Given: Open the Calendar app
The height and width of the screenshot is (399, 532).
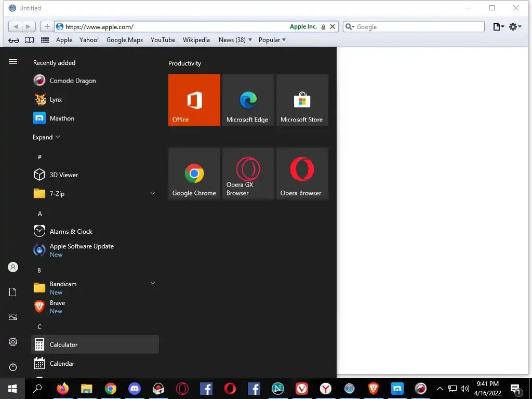Looking at the screenshot, I should click(x=95, y=363).
